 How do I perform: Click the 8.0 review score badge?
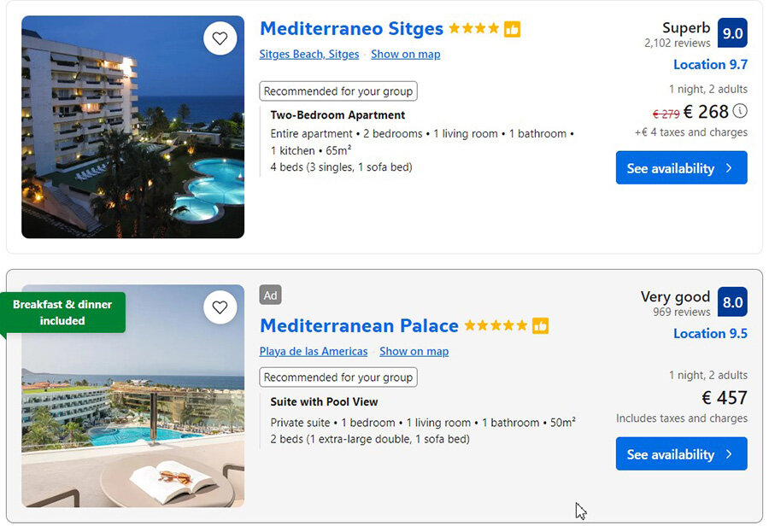click(x=732, y=302)
